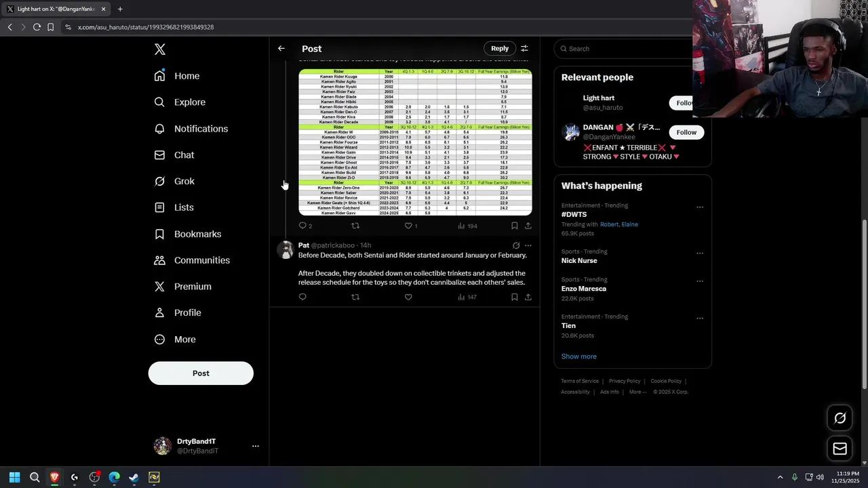Screen dimensions: 868x488
Task: Share Pat's post
Action: point(528,297)
